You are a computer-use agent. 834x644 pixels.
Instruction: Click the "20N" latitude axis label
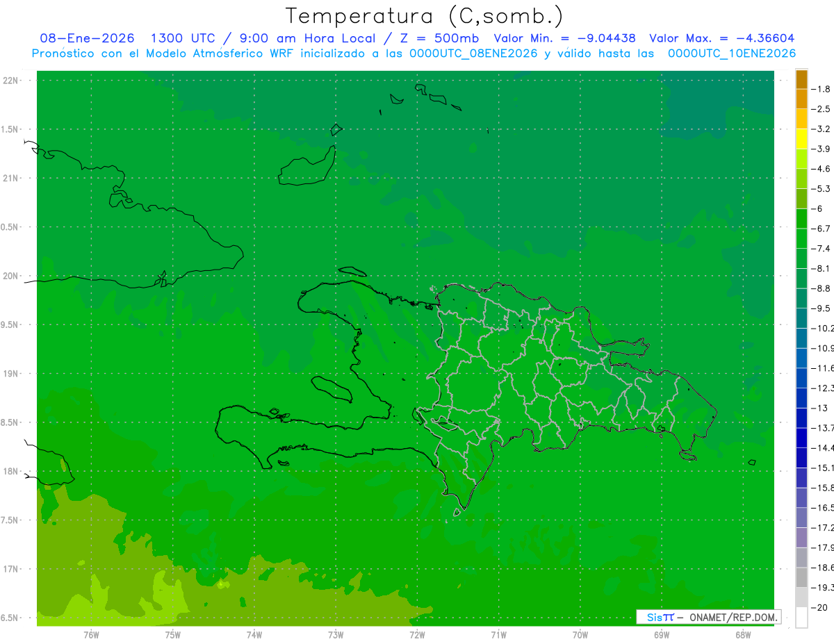click(10, 276)
